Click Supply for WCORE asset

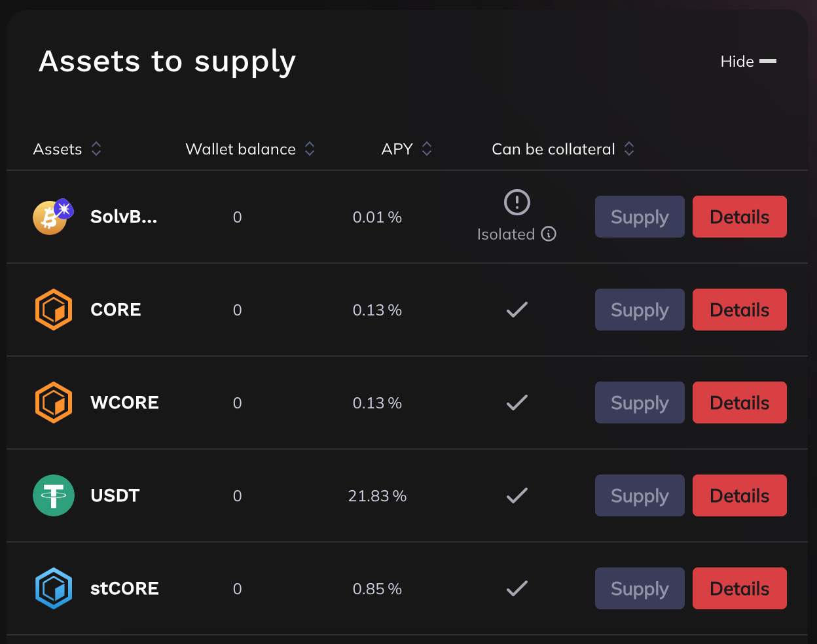coord(639,402)
